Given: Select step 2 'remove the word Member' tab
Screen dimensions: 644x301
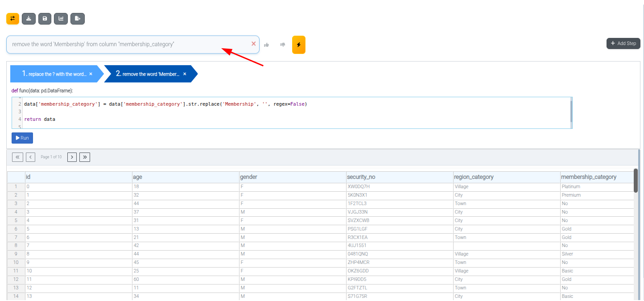Looking at the screenshot, I should click(147, 74).
